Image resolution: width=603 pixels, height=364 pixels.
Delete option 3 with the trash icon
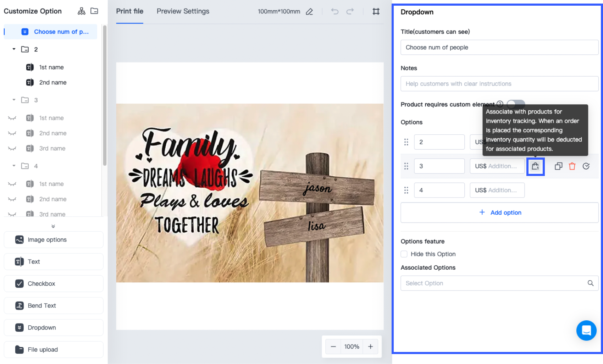click(572, 166)
